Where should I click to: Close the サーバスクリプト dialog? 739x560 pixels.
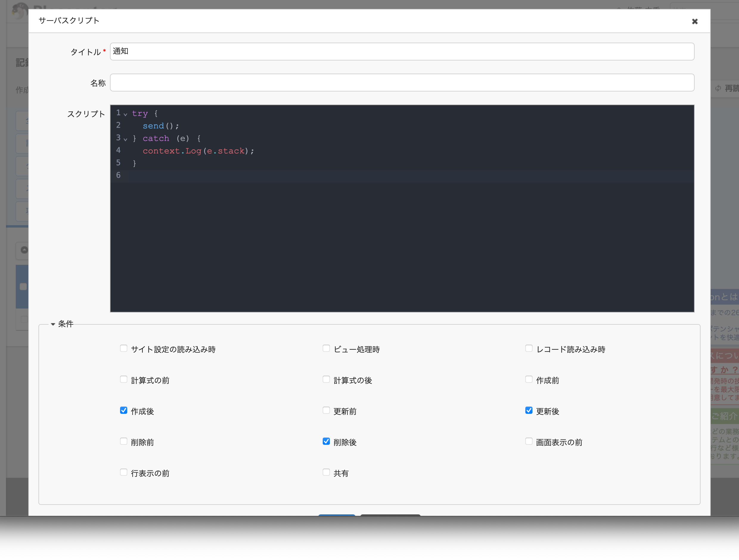[695, 21]
